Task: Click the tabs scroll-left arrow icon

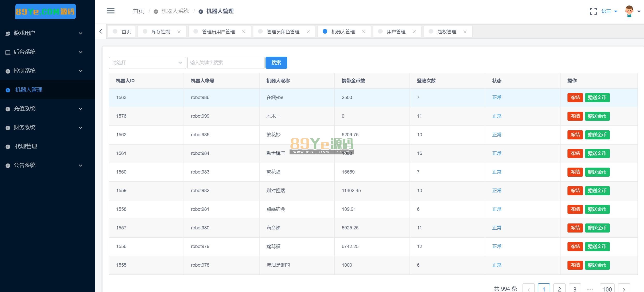Action: pos(101,32)
